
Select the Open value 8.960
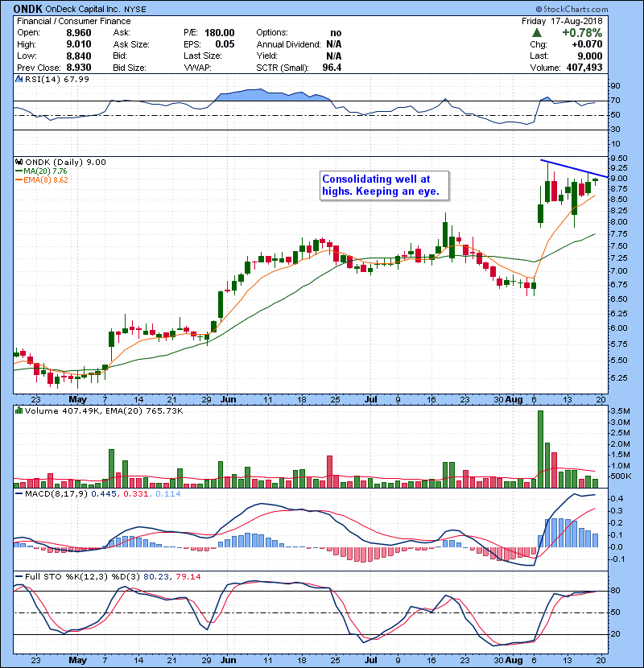tap(79, 33)
